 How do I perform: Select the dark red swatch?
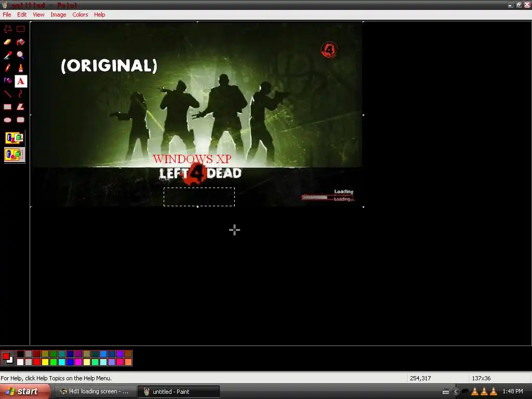pos(37,354)
